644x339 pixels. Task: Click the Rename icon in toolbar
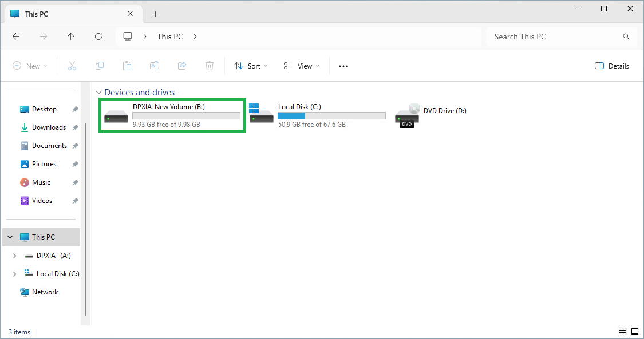point(155,66)
